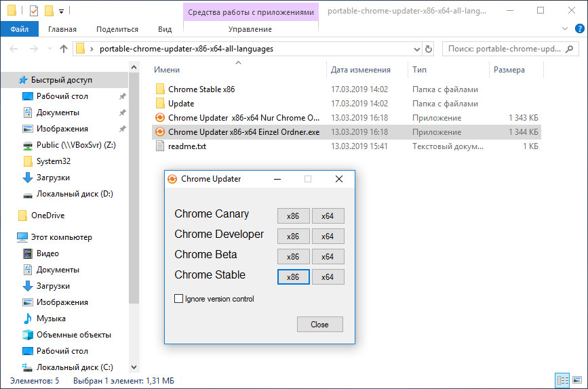
Task: Click the sidebar scrollbar down arrow
Action: [x=134, y=367]
